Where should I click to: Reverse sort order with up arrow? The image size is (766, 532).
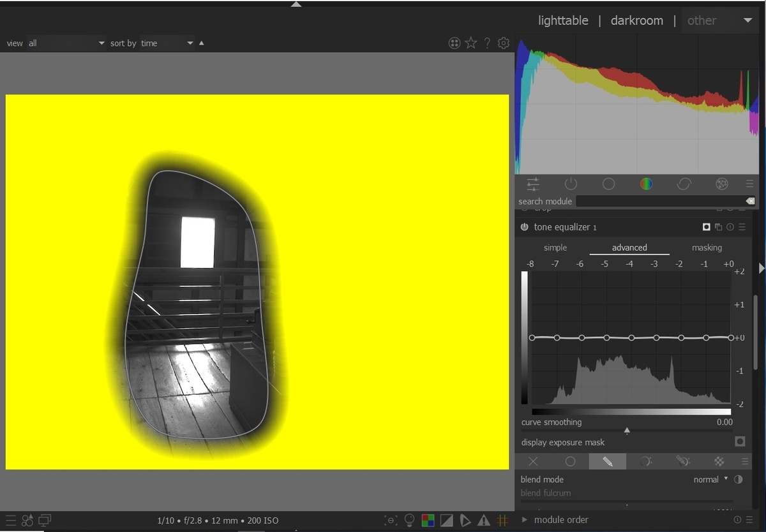pyautogui.click(x=202, y=43)
